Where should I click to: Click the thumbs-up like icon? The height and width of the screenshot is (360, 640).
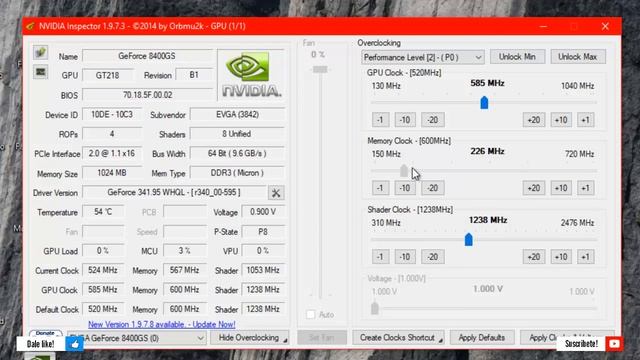tap(75, 344)
